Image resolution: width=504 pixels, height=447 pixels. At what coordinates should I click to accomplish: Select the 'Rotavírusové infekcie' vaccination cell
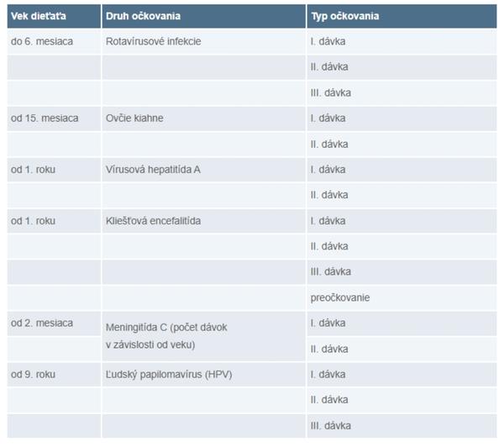[154, 41]
